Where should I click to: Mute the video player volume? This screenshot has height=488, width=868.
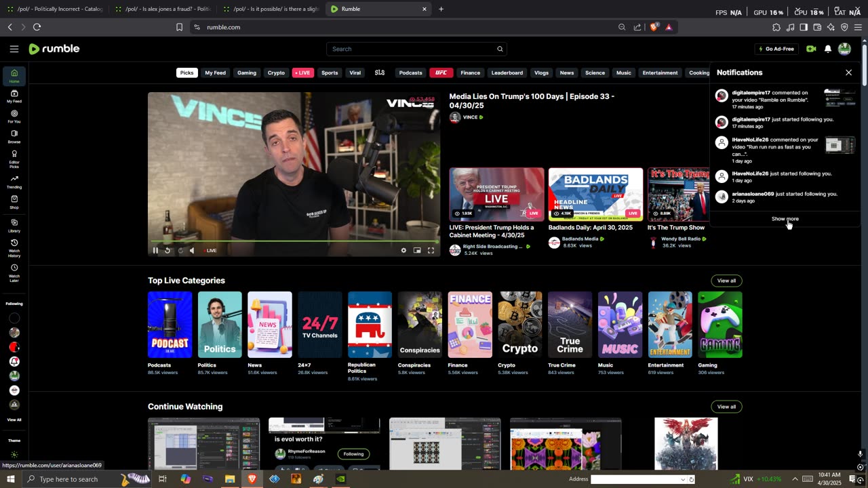[x=192, y=251]
